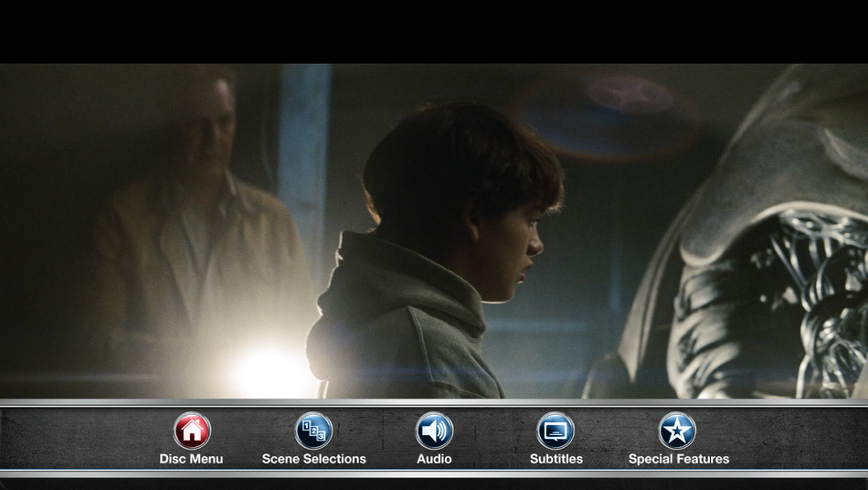Click the silver divider line above the menu

[x=434, y=402]
